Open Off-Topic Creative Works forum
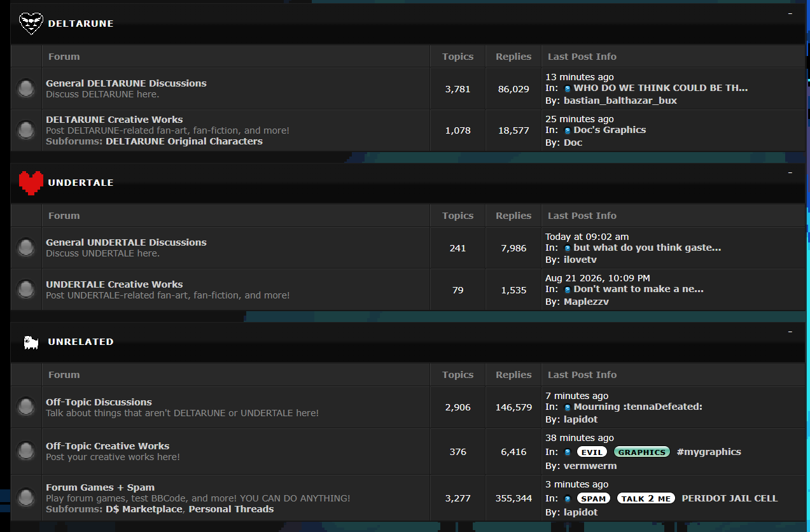The height and width of the screenshot is (532, 810). (x=108, y=446)
